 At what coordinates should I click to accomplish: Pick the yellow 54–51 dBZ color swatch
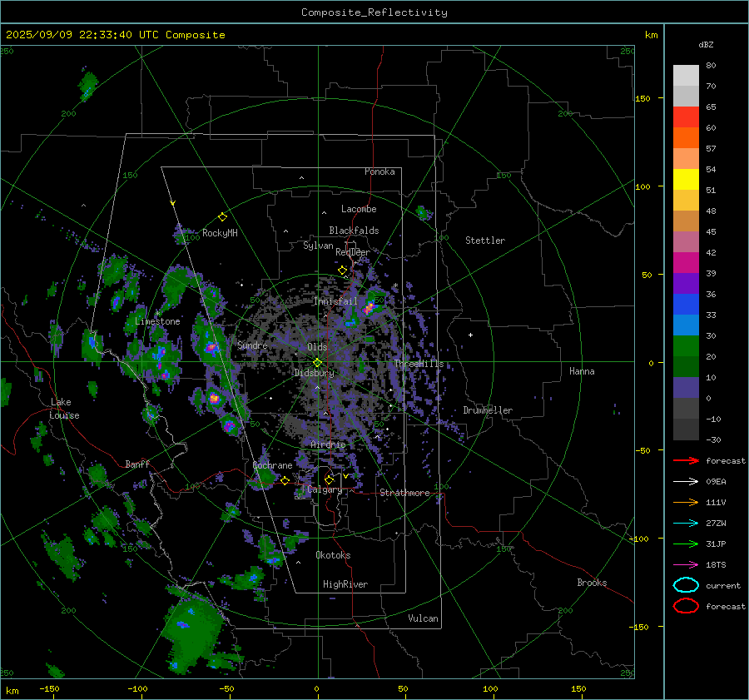[686, 180]
